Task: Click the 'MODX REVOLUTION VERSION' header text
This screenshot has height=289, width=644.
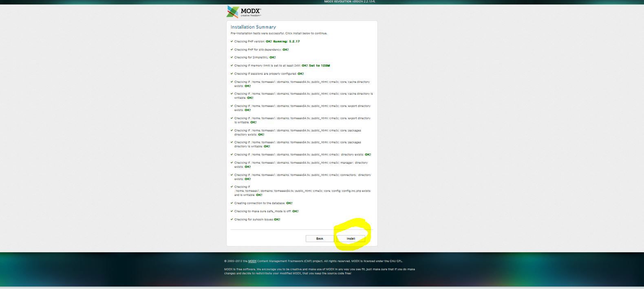Action: click(x=350, y=2)
